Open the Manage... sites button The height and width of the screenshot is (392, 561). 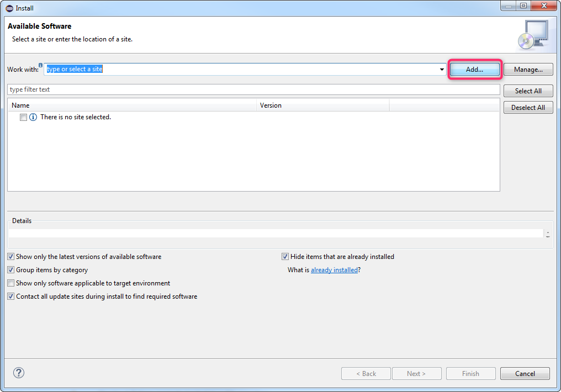click(528, 70)
